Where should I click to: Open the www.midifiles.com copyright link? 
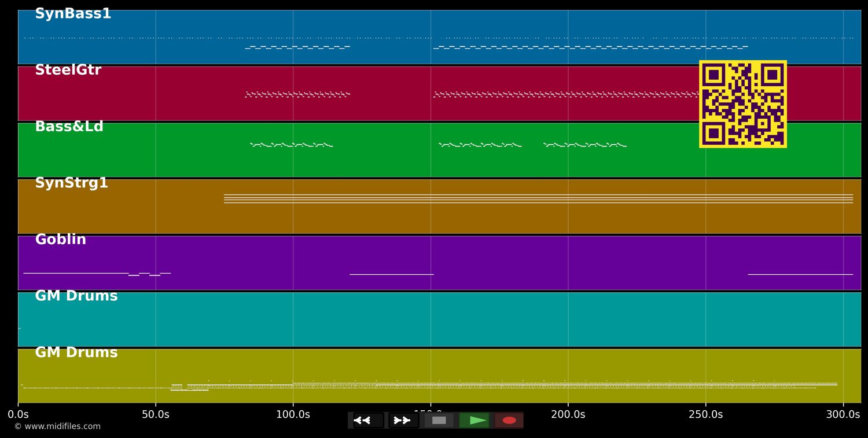point(57,426)
